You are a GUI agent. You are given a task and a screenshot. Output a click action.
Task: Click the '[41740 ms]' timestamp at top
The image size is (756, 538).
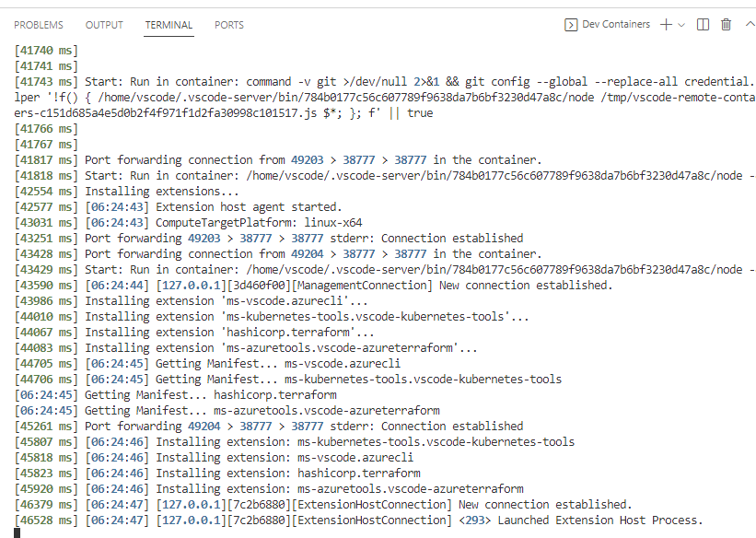(x=47, y=51)
